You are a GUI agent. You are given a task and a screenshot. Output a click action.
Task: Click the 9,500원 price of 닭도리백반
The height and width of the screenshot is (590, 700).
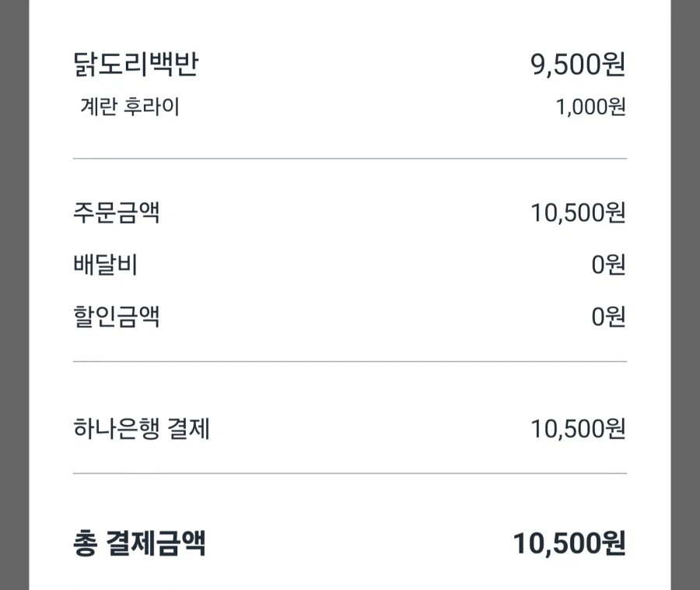pos(578,65)
